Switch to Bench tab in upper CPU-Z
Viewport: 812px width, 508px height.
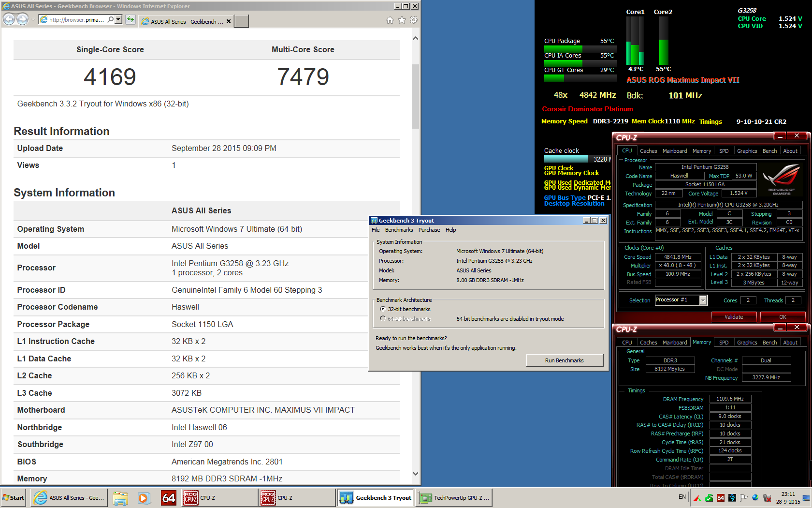point(770,151)
